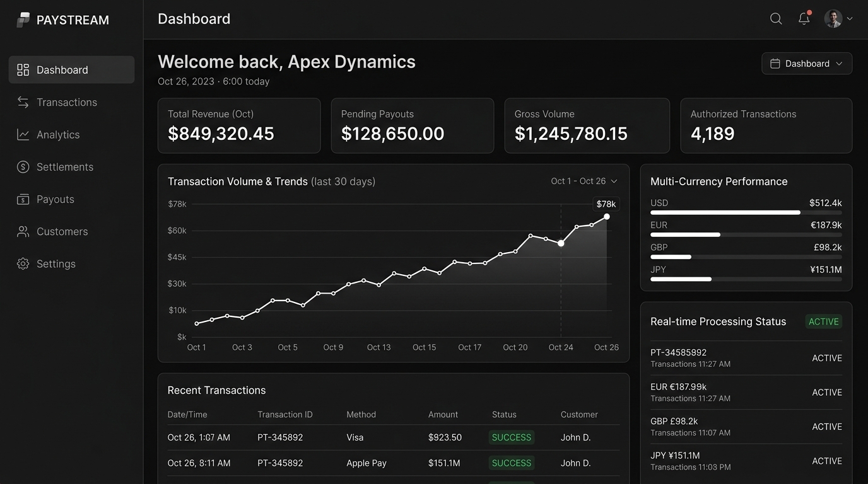Click the Settlements dollar-circle icon
The width and height of the screenshot is (868, 484).
click(23, 167)
